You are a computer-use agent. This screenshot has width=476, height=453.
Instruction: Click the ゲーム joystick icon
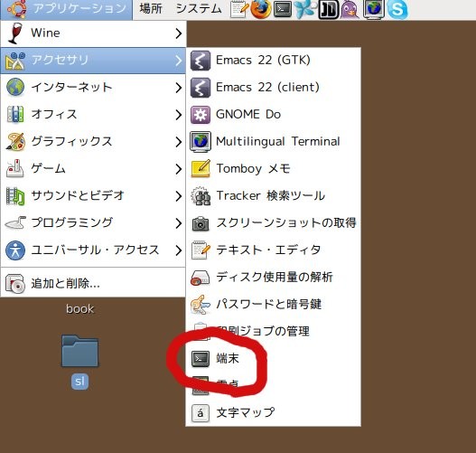tap(15, 168)
